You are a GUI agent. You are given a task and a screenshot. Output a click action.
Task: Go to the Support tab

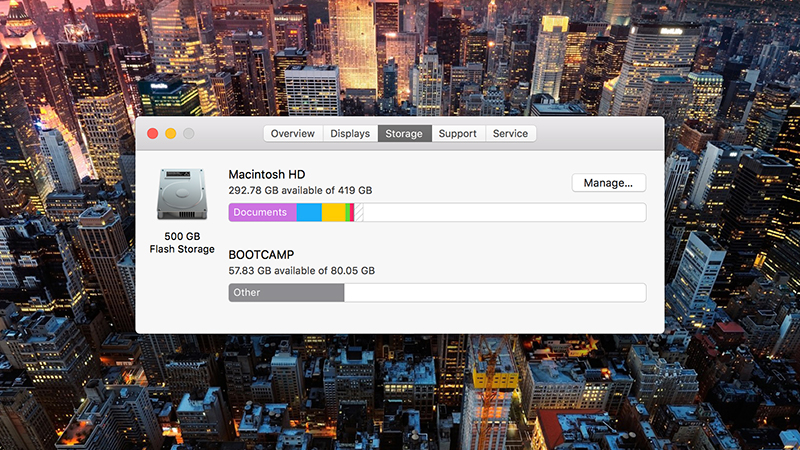458,134
